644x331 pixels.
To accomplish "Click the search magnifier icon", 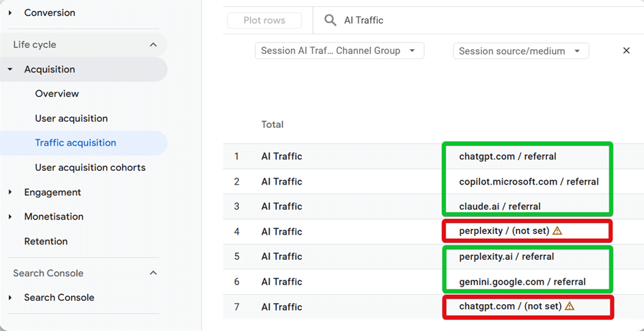I will pos(331,20).
